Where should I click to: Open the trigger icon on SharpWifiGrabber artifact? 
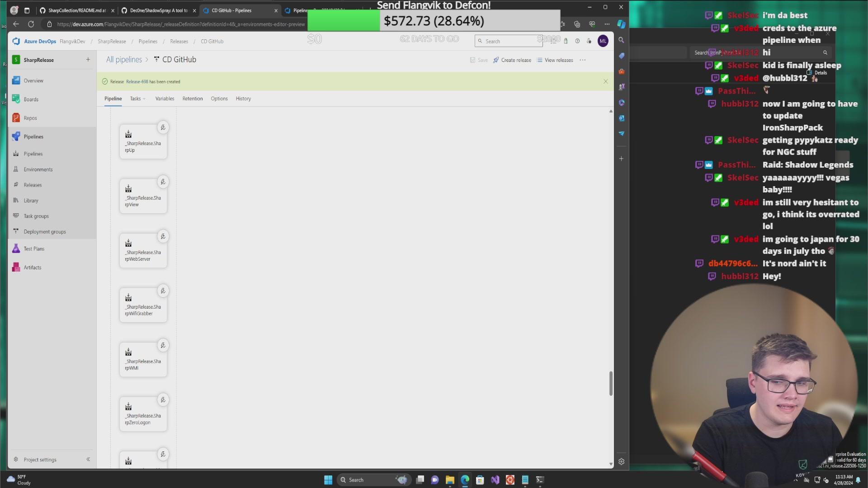click(163, 291)
